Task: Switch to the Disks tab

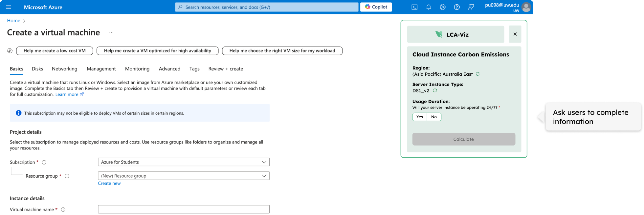Action: coord(37,69)
